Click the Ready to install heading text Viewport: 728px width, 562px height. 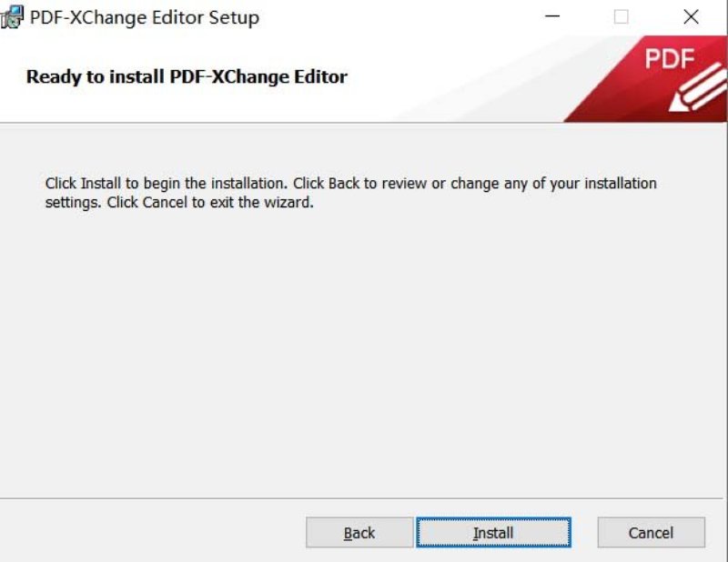pyautogui.click(x=186, y=77)
